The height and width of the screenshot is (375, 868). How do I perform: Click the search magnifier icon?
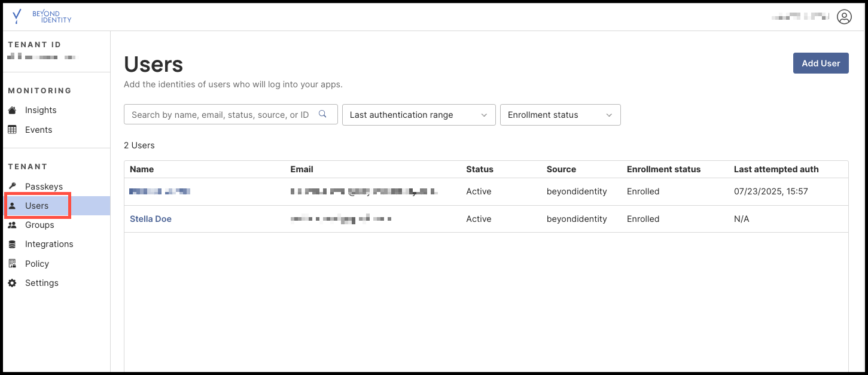pos(323,114)
